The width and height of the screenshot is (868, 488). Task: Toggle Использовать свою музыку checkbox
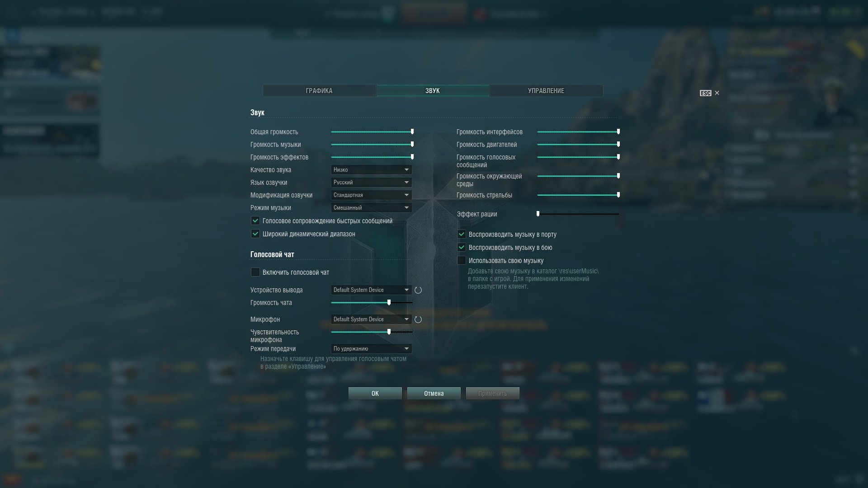click(462, 260)
